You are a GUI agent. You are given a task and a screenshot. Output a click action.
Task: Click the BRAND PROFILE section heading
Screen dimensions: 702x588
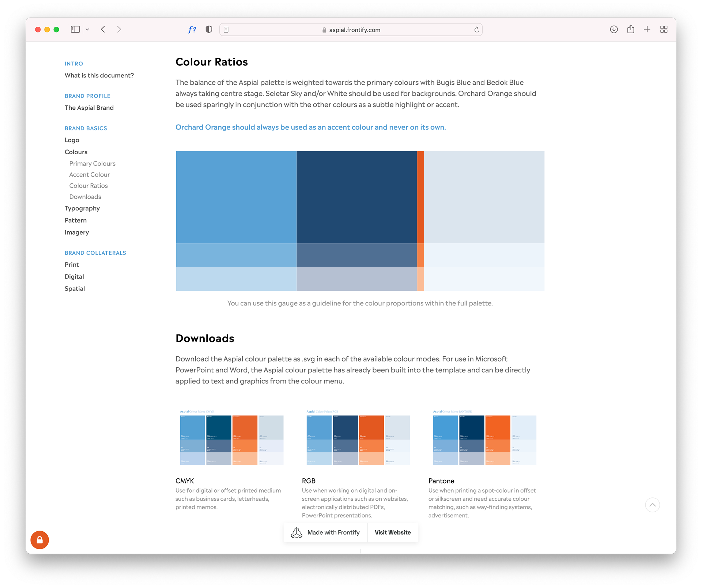[87, 96]
